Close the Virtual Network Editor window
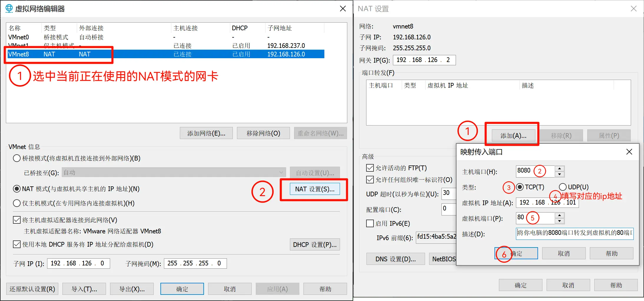Screen dimensions: 644x301 coord(343,9)
